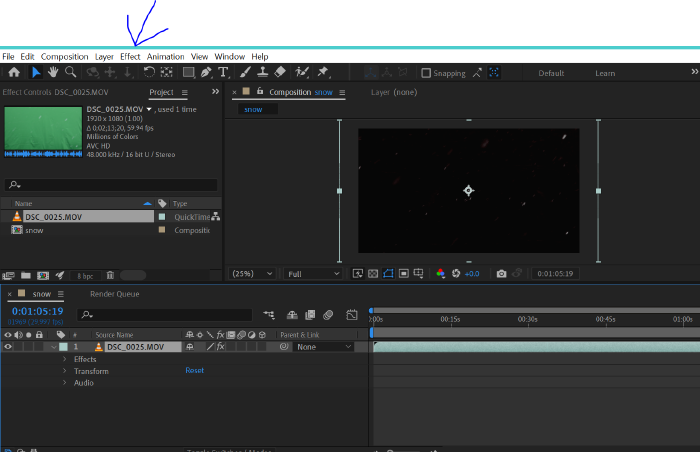Image resolution: width=700 pixels, height=452 pixels.
Task: Enable the Snapping checkbox
Action: [426, 73]
